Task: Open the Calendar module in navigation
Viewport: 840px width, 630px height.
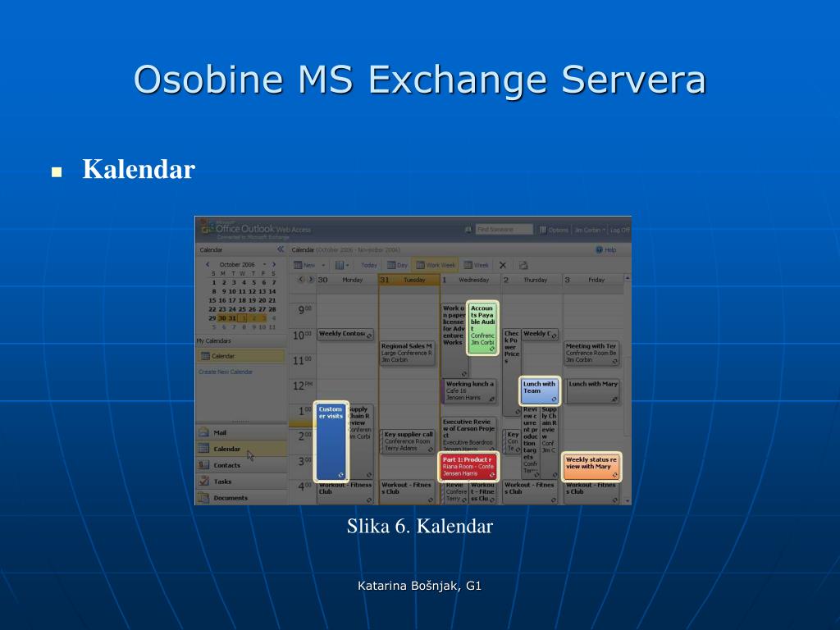Action: 242,449
